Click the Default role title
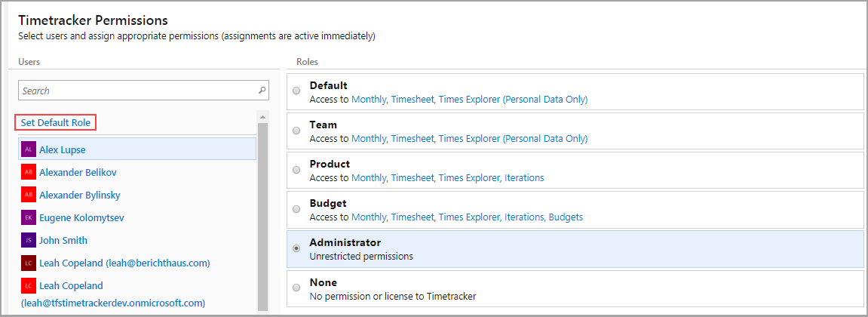The height and width of the screenshot is (317, 868). pyautogui.click(x=328, y=85)
